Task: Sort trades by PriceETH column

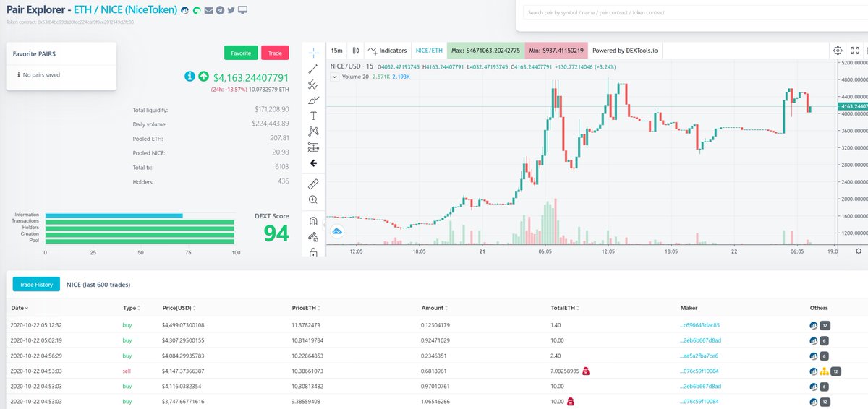Action: tap(307, 308)
